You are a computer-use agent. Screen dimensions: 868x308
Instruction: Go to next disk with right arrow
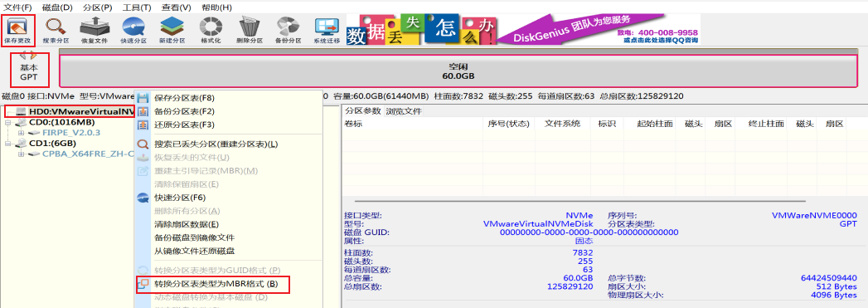click(x=33, y=56)
